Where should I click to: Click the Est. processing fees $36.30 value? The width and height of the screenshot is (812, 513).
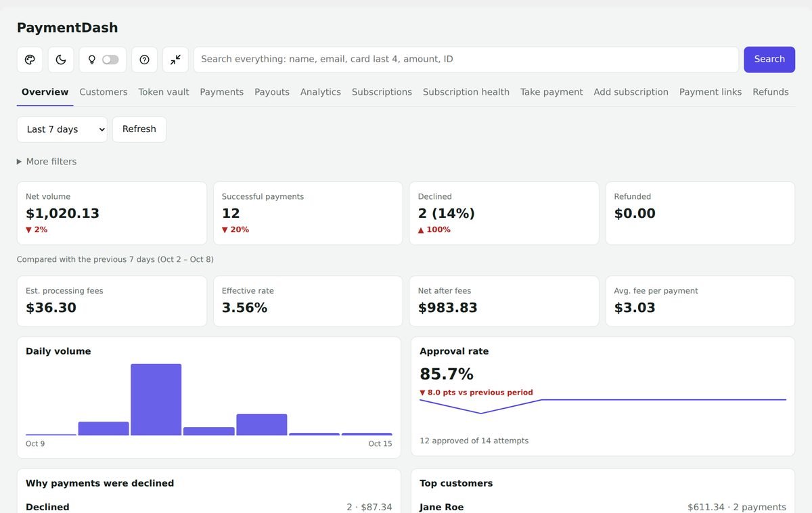(51, 308)
